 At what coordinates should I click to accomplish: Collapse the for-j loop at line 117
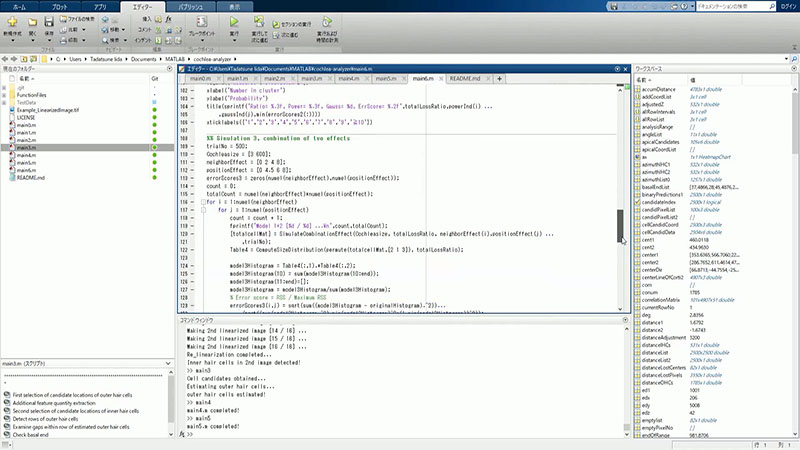point(203,210)
